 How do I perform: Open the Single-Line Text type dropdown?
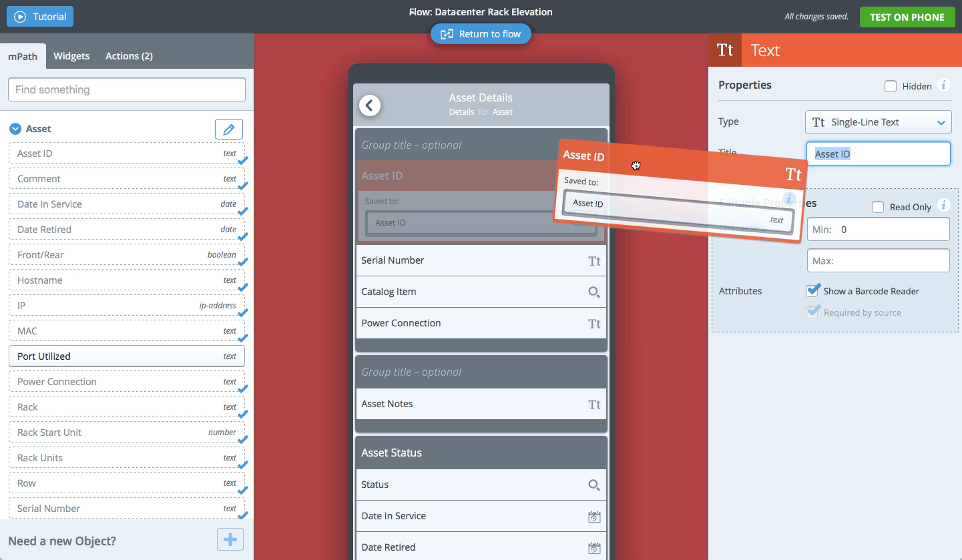[879, 122]
